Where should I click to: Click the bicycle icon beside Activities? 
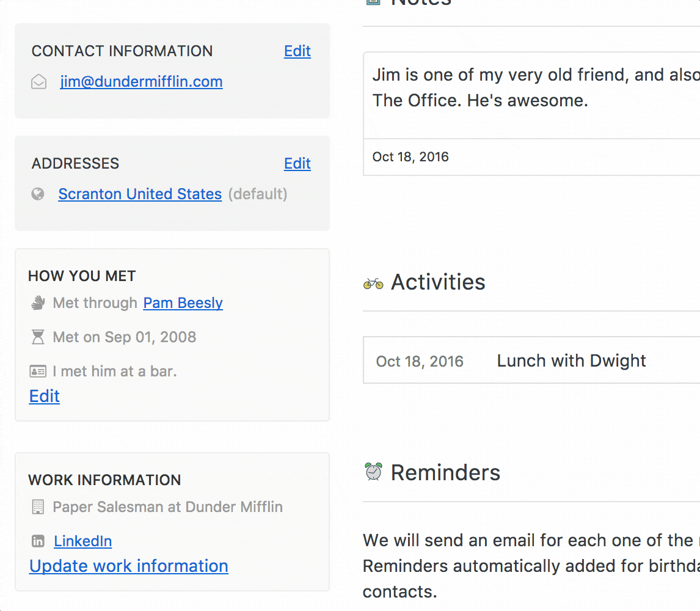point(373,284)
